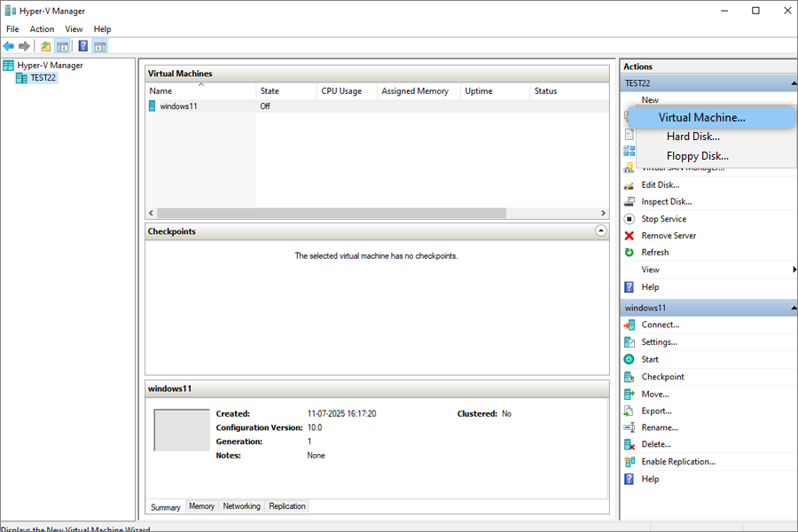The image size is (798, 532).
Task: Click the Inspect Disk icon
Action: point(630,201)
